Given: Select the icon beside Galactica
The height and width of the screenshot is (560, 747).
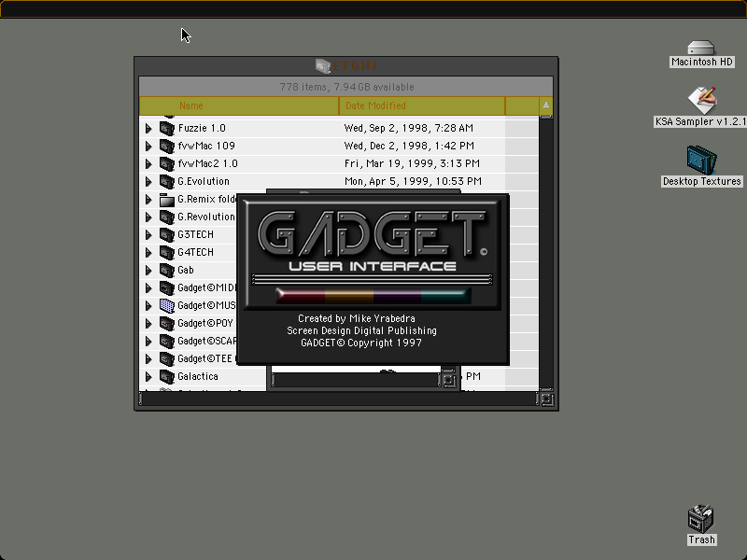Looking at the screenshot, I should pyautogui.click(x=167, y=377).
